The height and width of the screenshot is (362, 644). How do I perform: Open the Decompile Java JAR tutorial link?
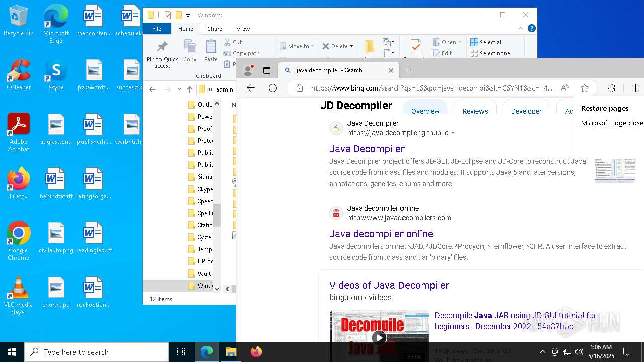(515, 321)
